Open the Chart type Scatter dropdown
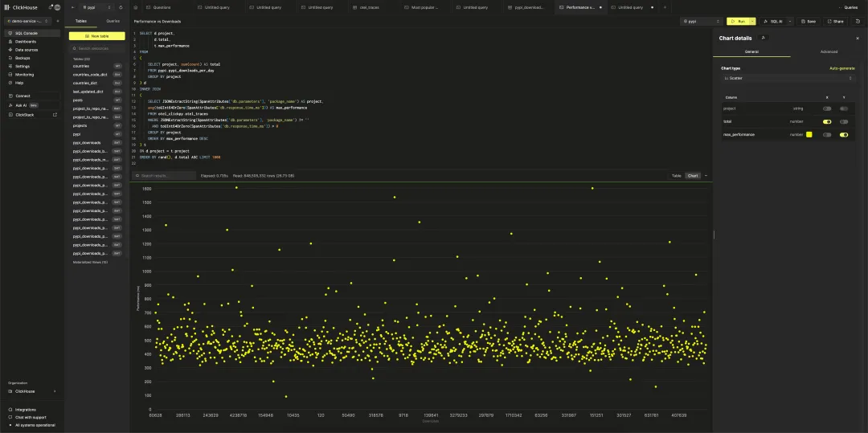 click(x=789, y=79)
